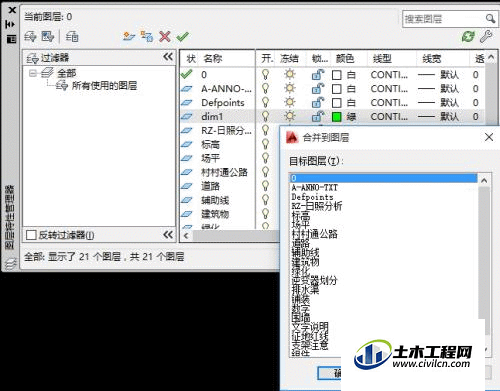Viewport: 500px width, 391px height.
Task: Click the search magnifier icon
Action: (x=490, y=18)
